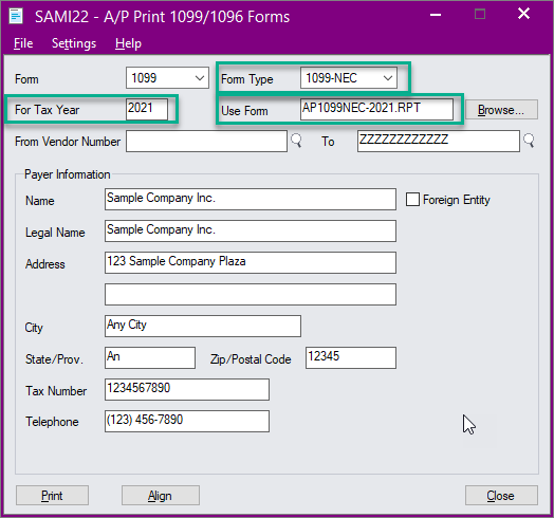Open the Help menu
554x518 pixels.
pyautogui.click(x=128, y=43)
